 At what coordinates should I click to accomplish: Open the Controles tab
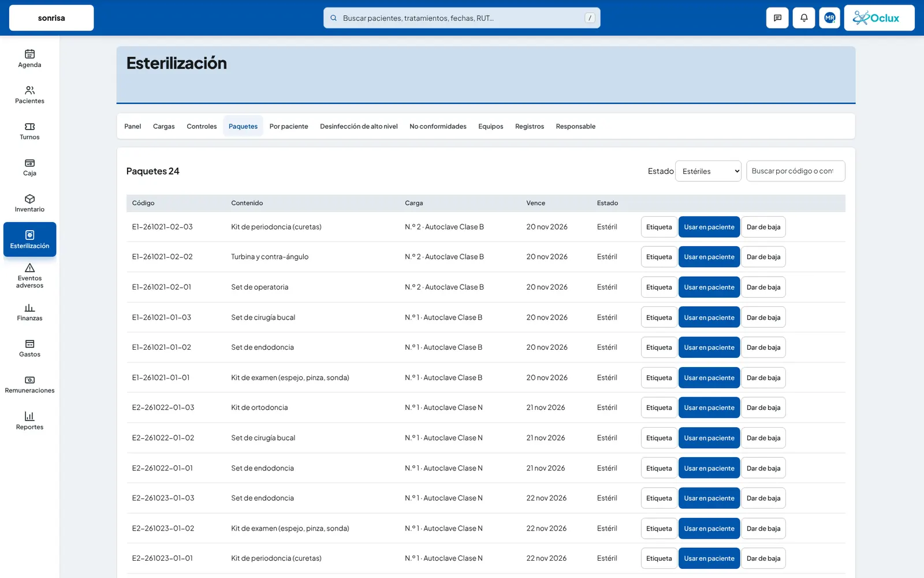tap(202, 126)
